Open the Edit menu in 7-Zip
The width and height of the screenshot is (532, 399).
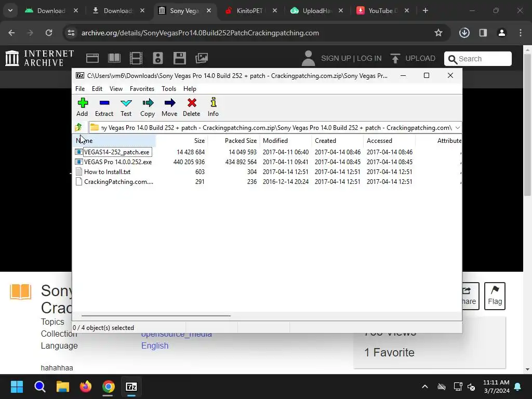click(x=97, y=88)
